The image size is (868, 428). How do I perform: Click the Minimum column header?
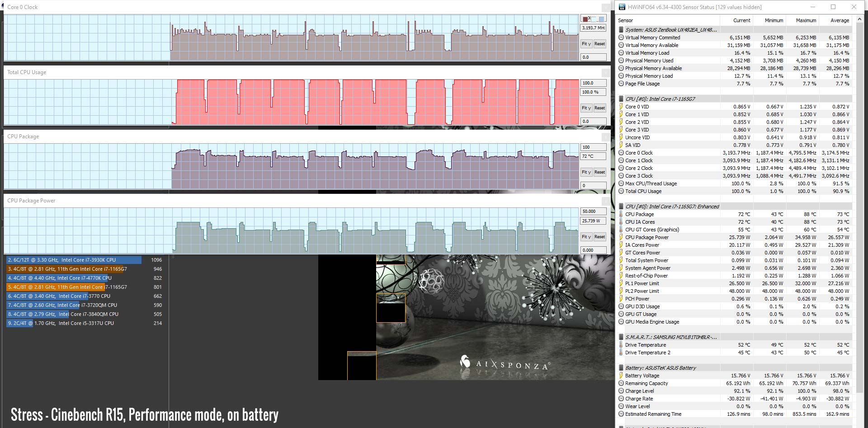tap(769, 20)
